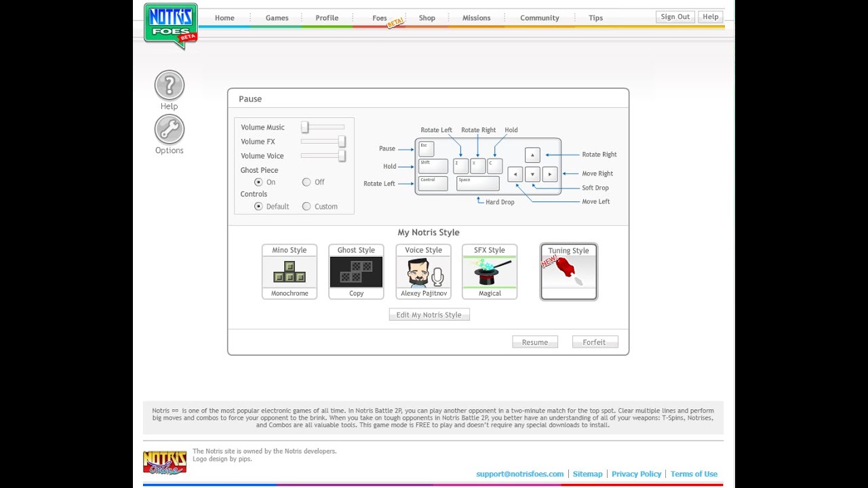Select the Ghost Style Copy card
The width and height of the screenshot is (868, 488).
[x=356, y=272]
